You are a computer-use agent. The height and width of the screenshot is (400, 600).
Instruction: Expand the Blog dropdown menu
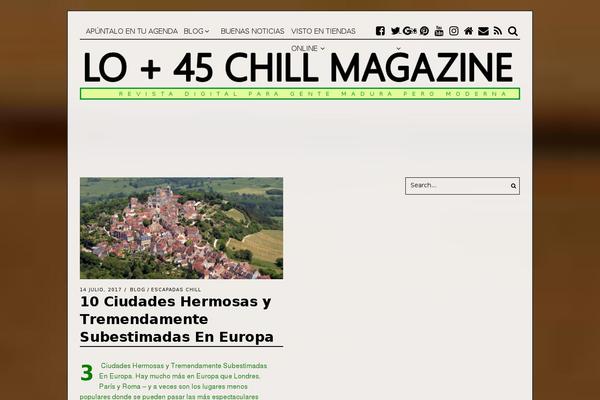196,31
